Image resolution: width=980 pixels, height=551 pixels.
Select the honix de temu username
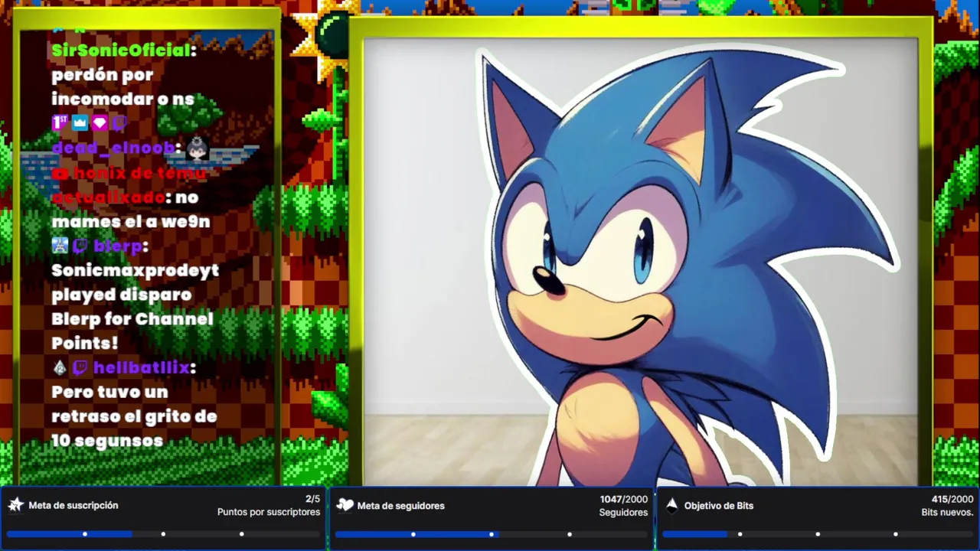pos(130,184)
